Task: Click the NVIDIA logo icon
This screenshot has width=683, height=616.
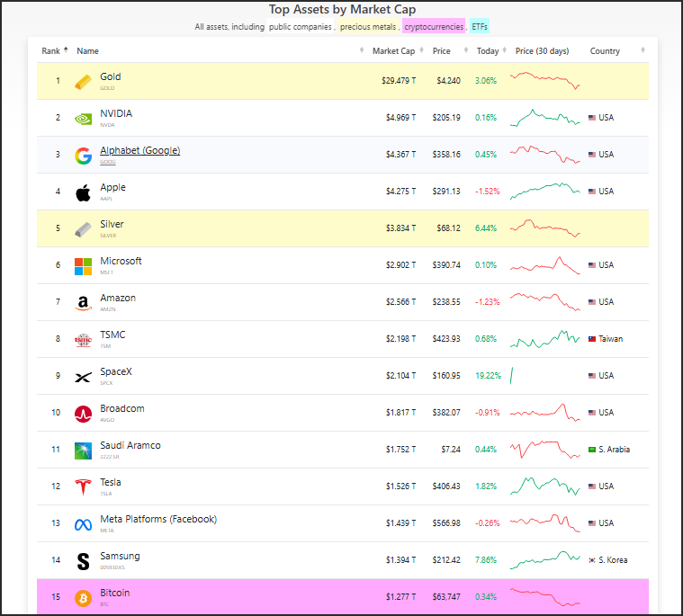Action: [x=83, y=119]
